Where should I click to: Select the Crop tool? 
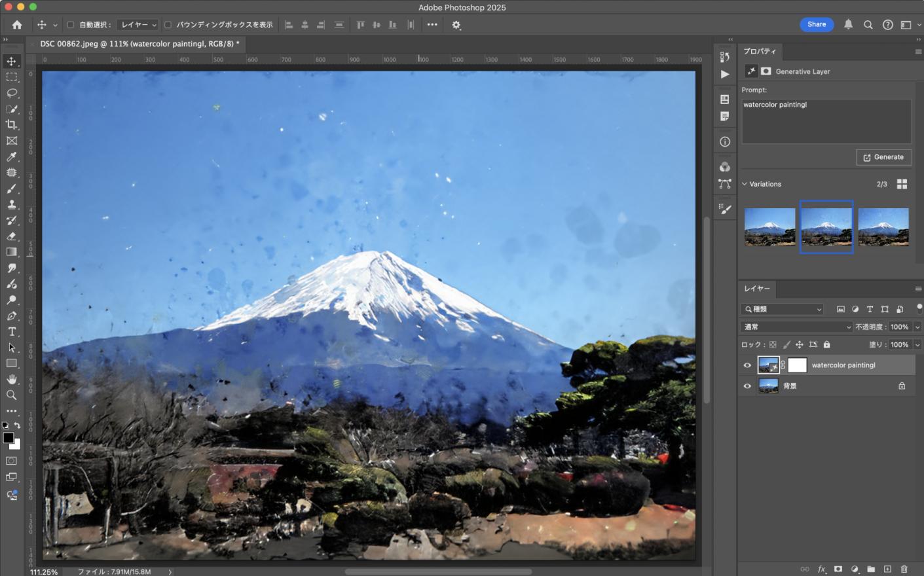pos(12,125)
